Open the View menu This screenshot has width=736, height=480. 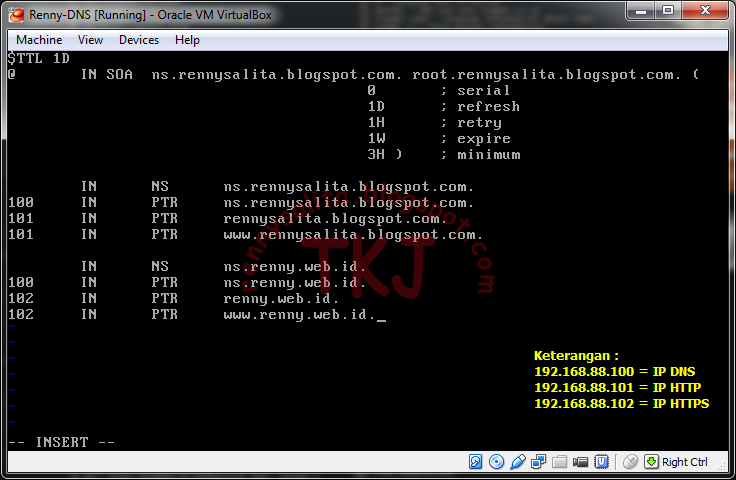(x=90, y=40)
